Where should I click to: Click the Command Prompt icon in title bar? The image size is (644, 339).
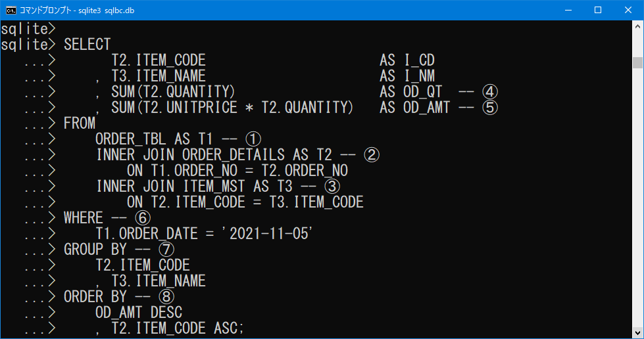tap(11, 11)
